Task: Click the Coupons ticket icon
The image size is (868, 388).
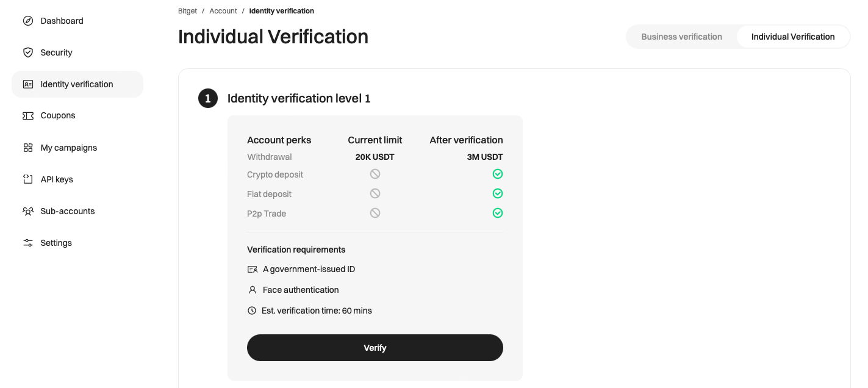Action: 28,116
